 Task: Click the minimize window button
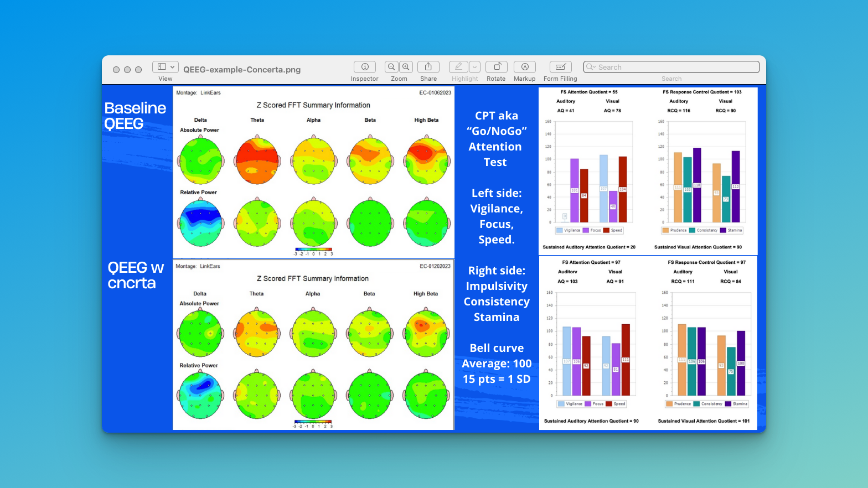pyautogui.click(x=127, y=70)
